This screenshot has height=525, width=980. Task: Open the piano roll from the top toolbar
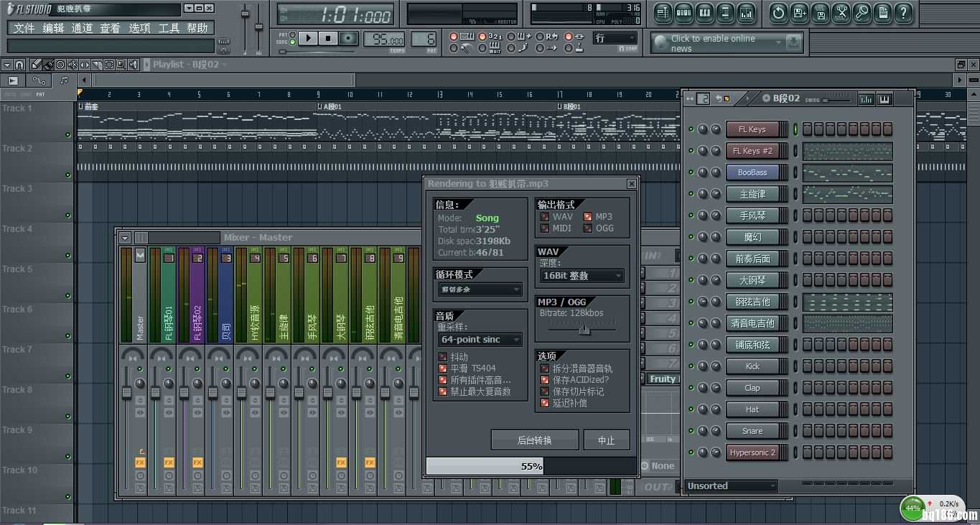tap(704, 13)
